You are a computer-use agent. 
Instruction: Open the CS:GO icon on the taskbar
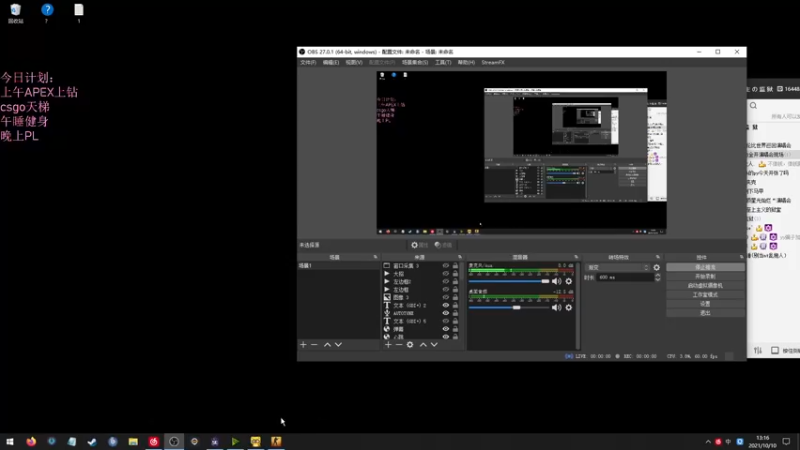[x=276, y=441]
